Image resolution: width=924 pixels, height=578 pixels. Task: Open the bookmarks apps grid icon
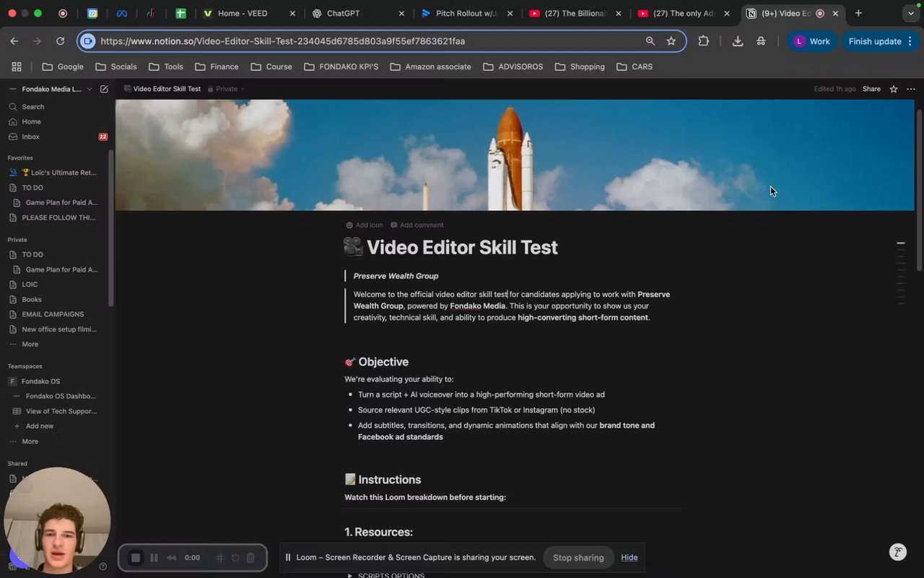pos(17,66)
